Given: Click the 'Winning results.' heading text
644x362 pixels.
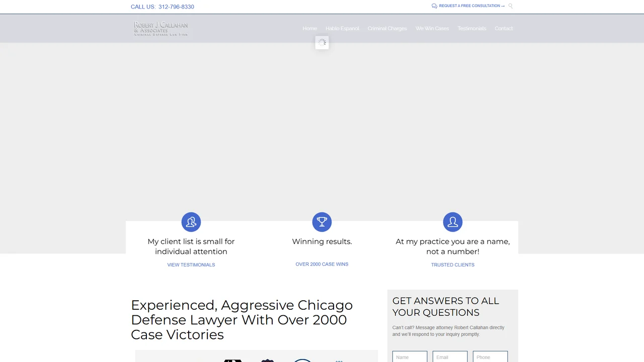Looking at the screenshot, I should [322, 242].
